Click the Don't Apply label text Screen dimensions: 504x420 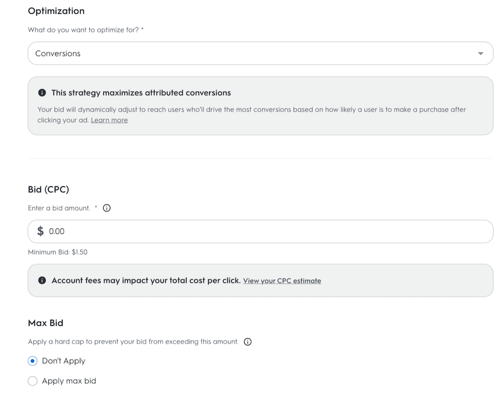[63, 361]
